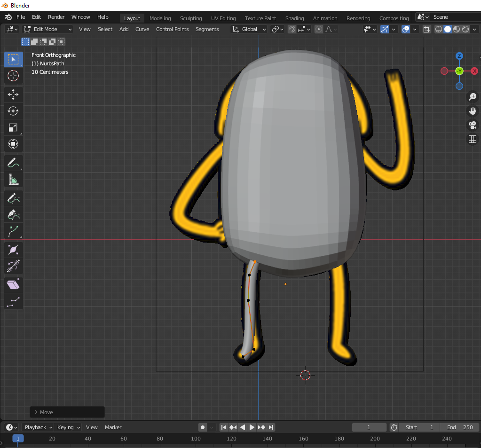
Task: Switch to material preview shading
Action: tap(457, 29)
